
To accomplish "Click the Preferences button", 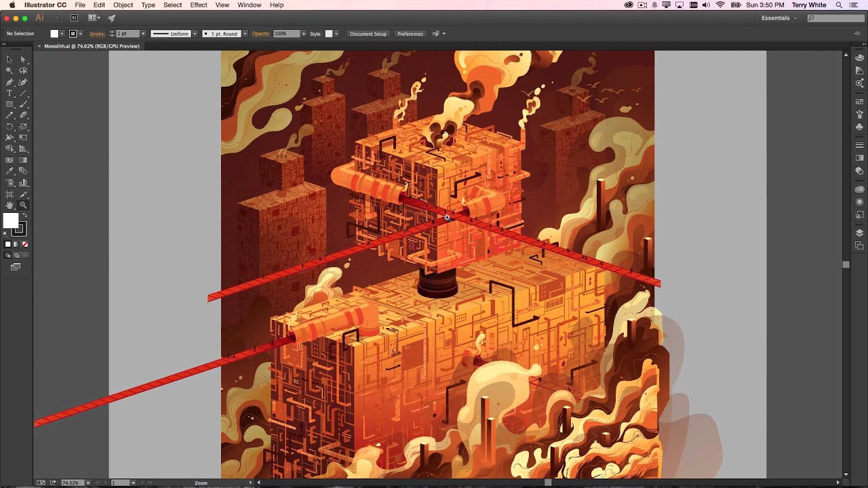I will (x=410, y=34).
